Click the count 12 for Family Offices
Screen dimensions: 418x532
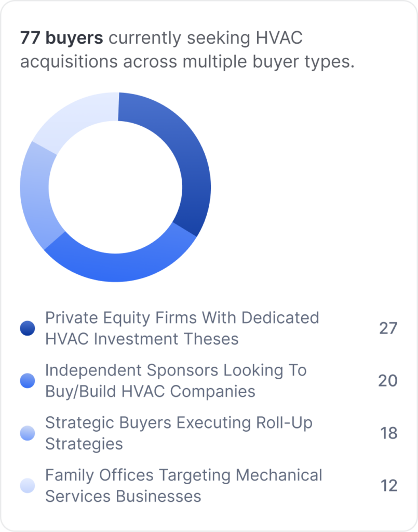[389, 486]
